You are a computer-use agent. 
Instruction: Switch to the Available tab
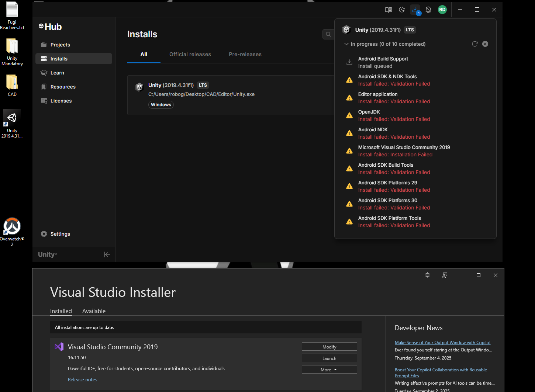click(94, 311)
